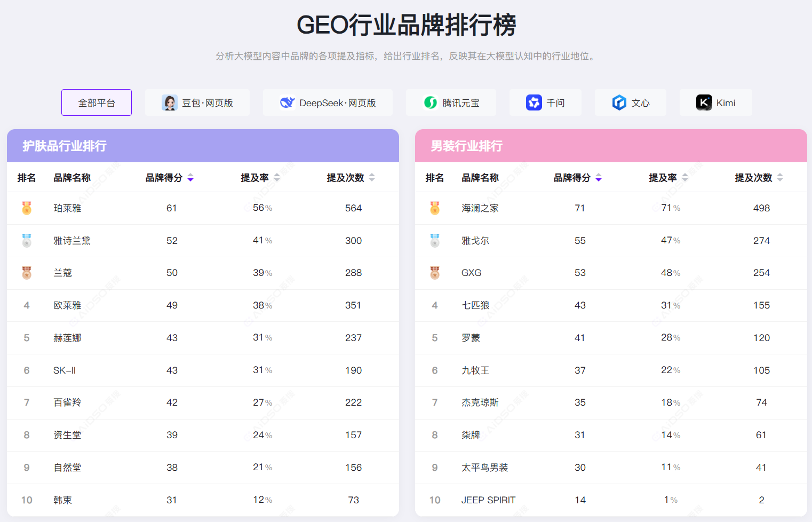812x522 pixels.
Task: Open the 海澜之家 brand row
Action: click(x=480, y=208)
